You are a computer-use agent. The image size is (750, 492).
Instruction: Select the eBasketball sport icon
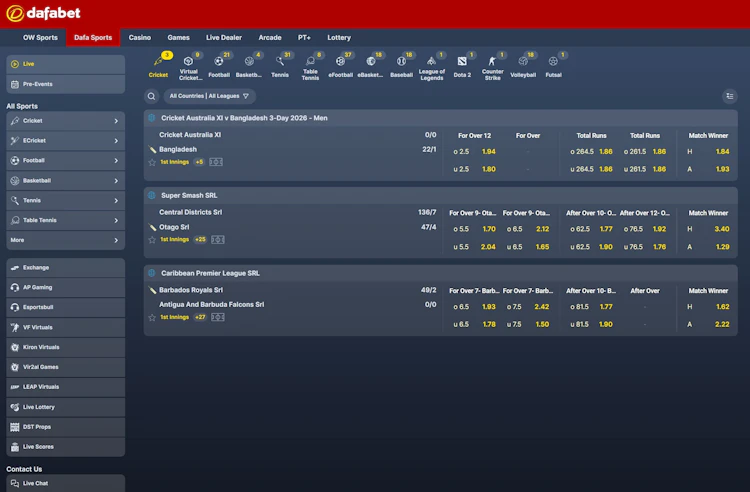tap(371, 66)
